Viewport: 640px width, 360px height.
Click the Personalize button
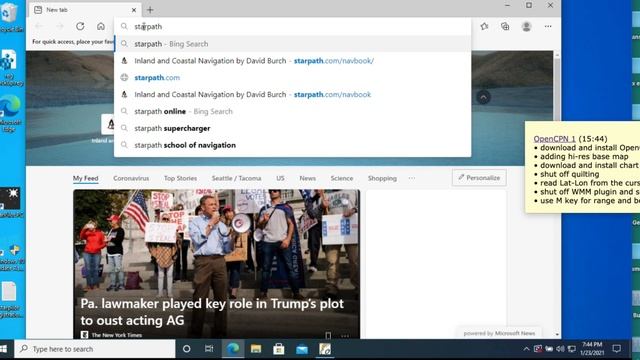click(x=479, y=178)
